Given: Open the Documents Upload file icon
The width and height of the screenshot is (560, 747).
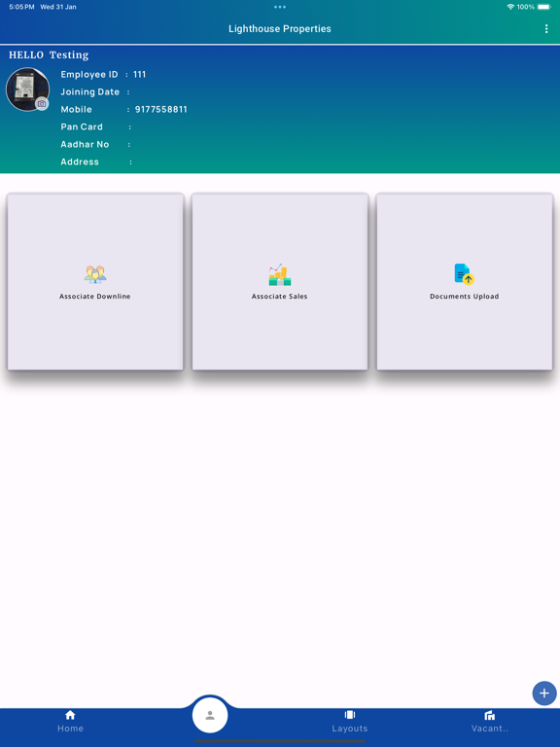Looking at the screenshot, I should (465, 274).
